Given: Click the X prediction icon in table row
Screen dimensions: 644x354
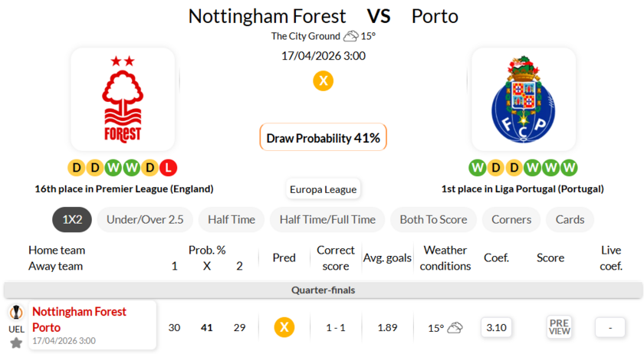Looking at the screenshot, I should 284,327.
